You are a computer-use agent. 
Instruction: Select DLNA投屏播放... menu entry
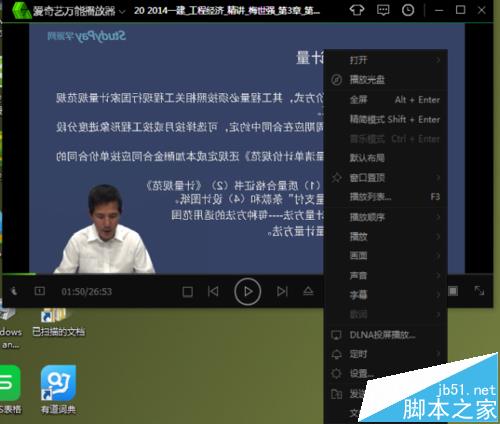coord(385,335)
